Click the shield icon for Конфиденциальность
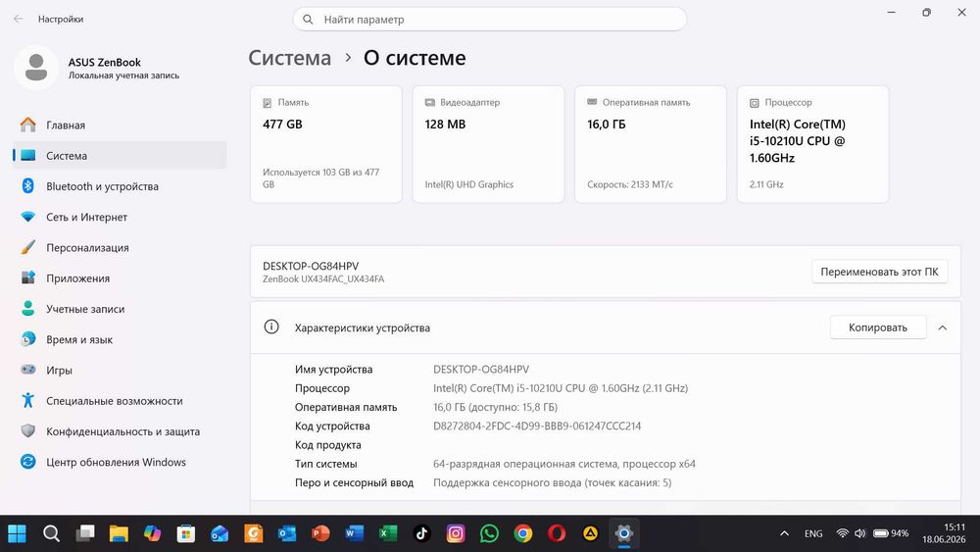Image resolution: width=980 pixels, height=552 pixels. (28, 430)
